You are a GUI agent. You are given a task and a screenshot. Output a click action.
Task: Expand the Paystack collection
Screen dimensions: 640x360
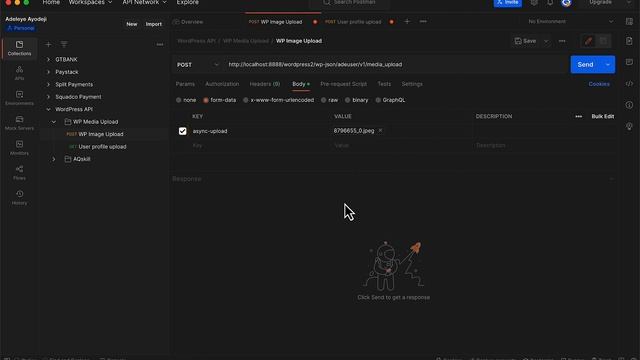[48, 72]
